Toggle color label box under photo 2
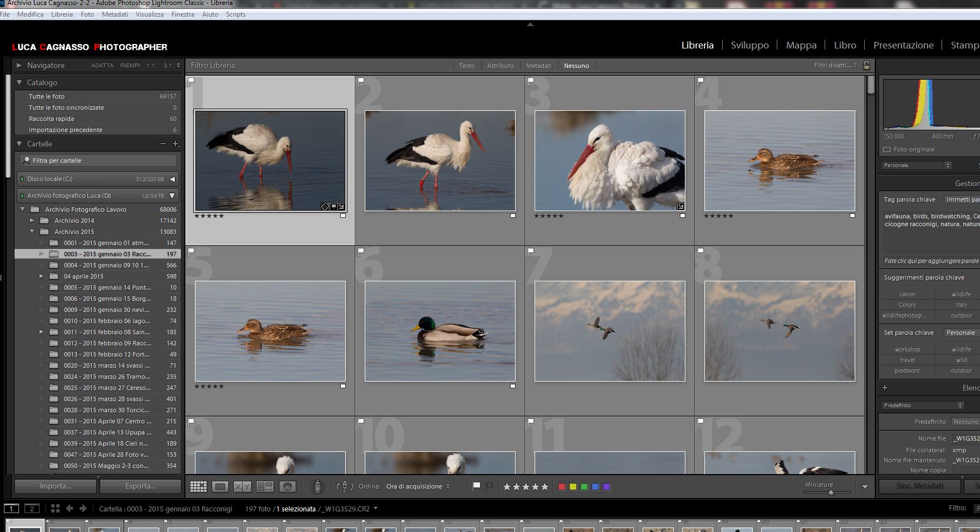980x532 pixels. click(512, 216)
